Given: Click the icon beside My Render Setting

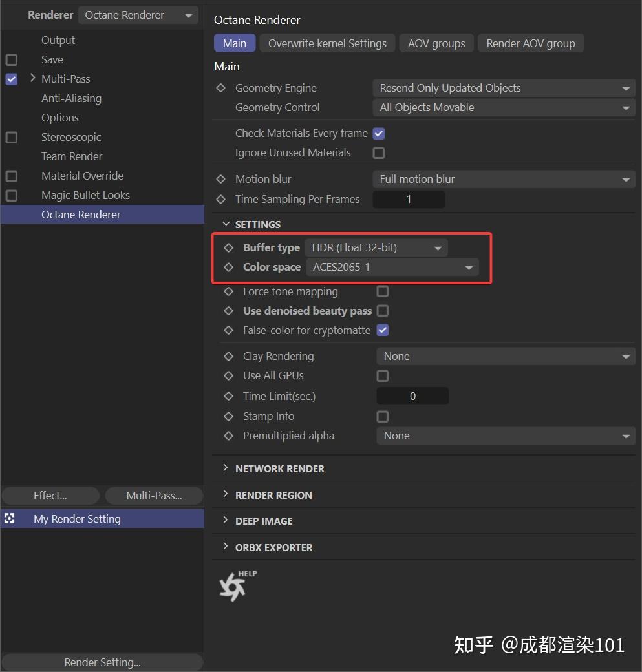Looking at the screenshot, I should 10,518.
